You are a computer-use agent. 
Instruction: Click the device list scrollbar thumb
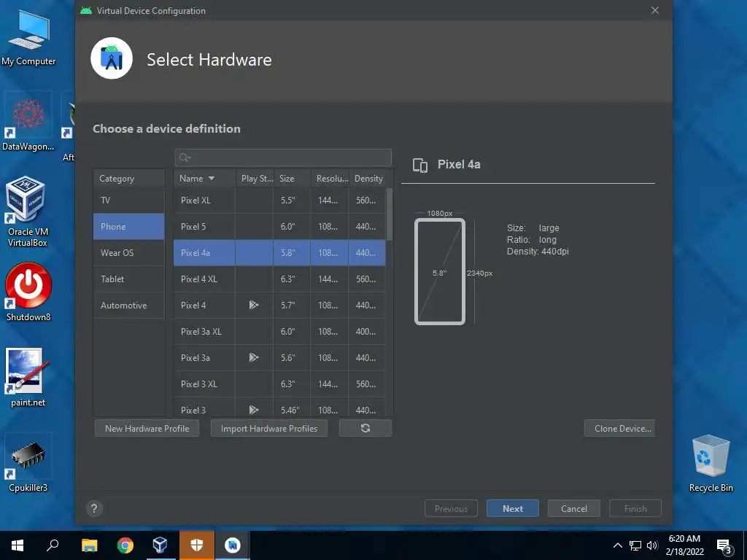[x=390, y=214]
